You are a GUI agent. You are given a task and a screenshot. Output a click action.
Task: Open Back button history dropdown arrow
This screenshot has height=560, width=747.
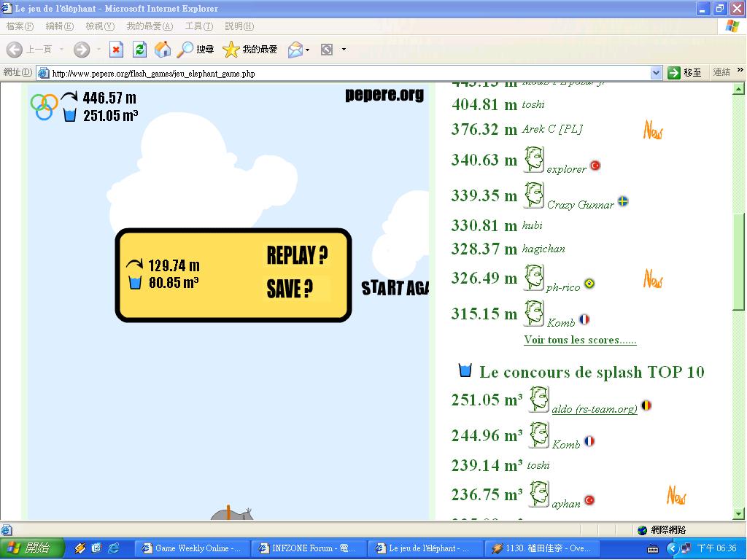coord(61,49)
